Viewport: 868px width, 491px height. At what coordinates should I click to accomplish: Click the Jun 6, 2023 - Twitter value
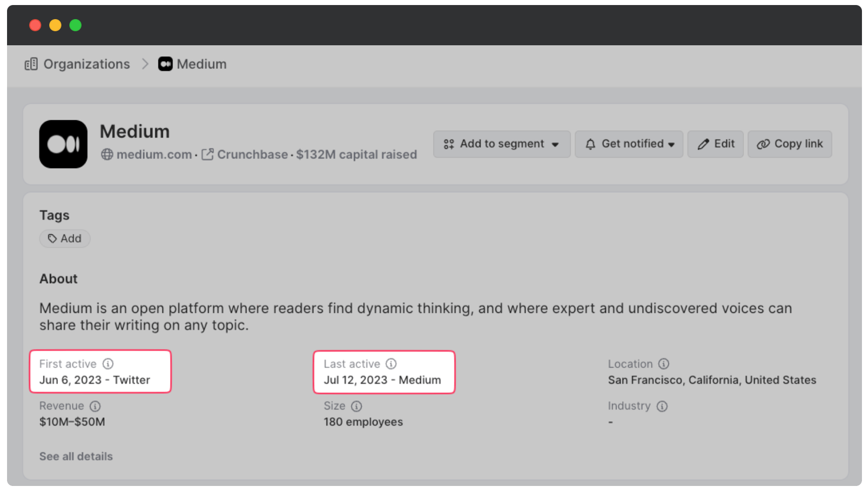pyautogui.click(x=95, y=380)
